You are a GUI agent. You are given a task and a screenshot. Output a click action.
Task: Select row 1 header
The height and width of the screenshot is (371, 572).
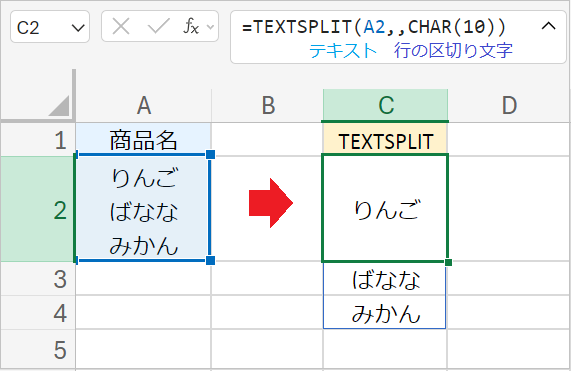38,140
